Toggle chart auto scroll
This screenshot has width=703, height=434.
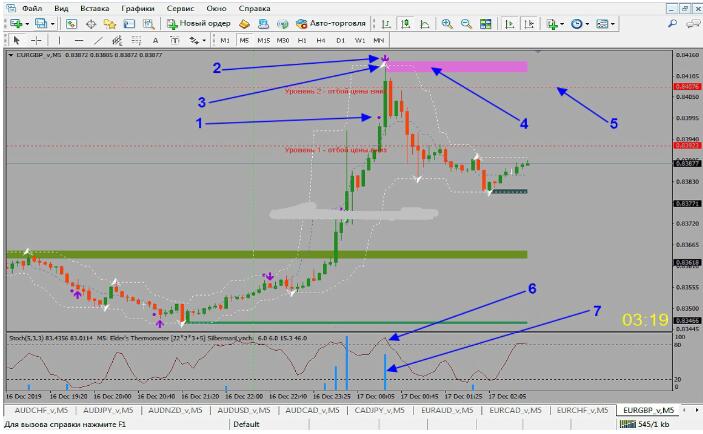pos(510,24)
